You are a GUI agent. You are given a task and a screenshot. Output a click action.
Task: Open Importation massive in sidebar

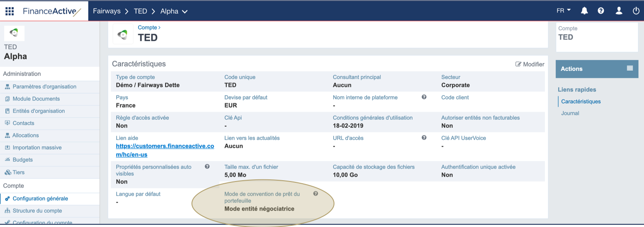click(37, 148)
